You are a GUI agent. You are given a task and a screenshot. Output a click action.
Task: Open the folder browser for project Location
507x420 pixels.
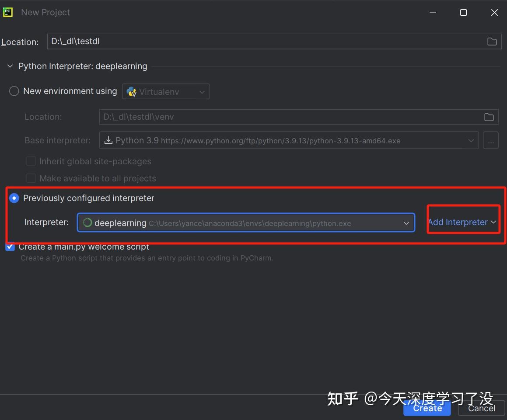492,41
